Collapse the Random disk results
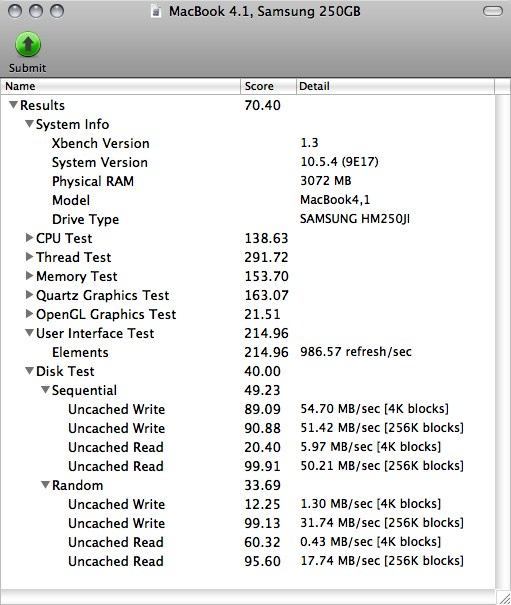This screenshot has width=511, height=605. 46,485
